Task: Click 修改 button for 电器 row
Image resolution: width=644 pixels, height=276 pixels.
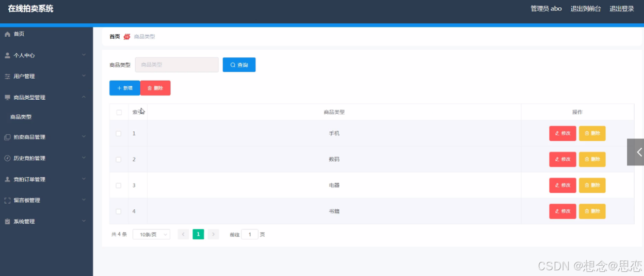Action: [562, 185]
